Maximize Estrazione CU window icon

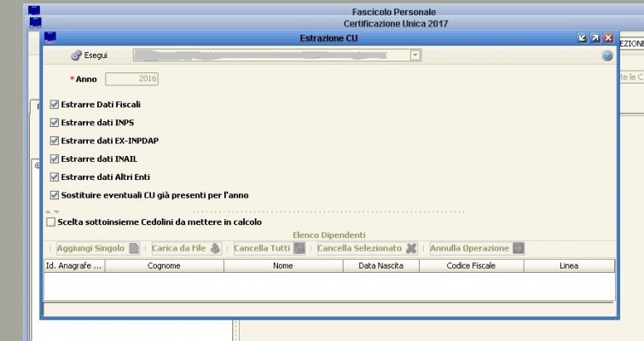[595, 38]
